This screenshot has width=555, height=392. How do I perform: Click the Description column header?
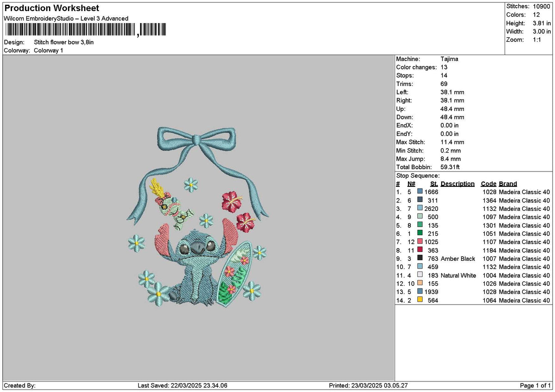[x=457, y=184]
